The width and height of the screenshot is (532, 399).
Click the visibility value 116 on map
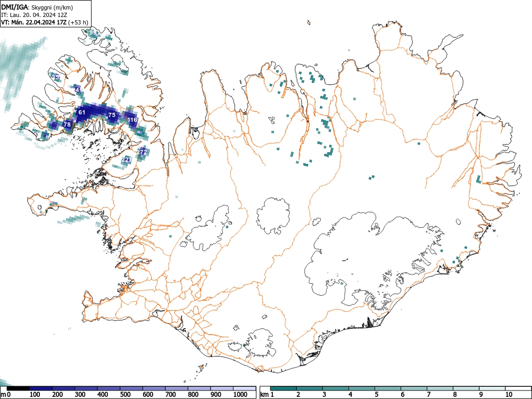[x=132, y=120]
